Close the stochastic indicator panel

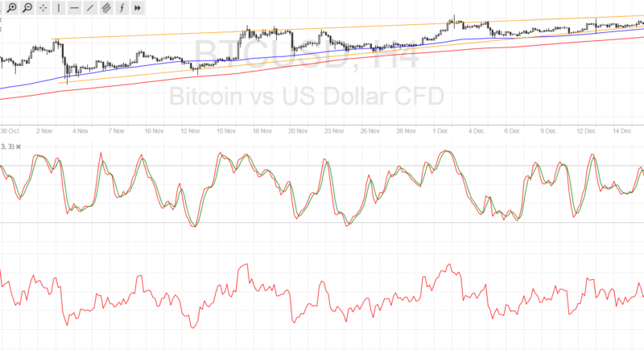coord(18,146)
